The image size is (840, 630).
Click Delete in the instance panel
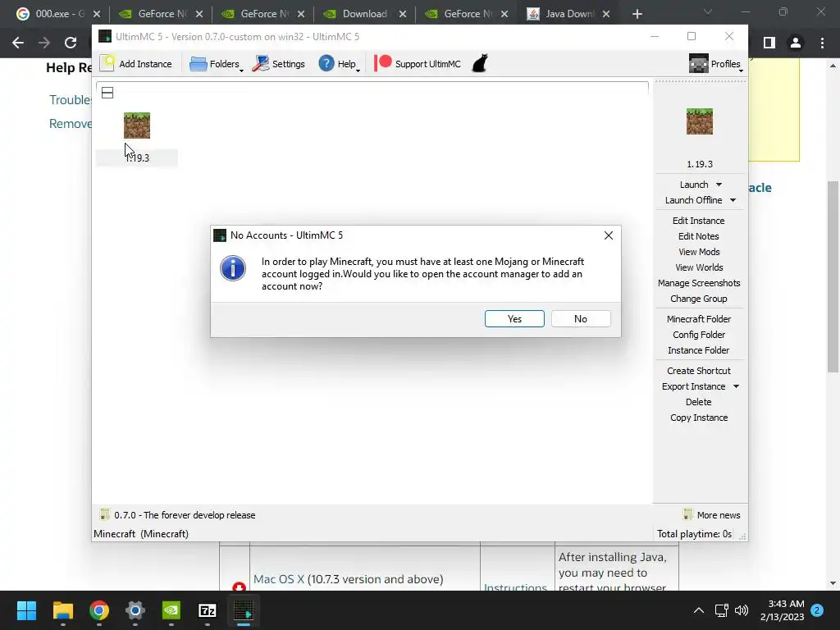[699, 402]
